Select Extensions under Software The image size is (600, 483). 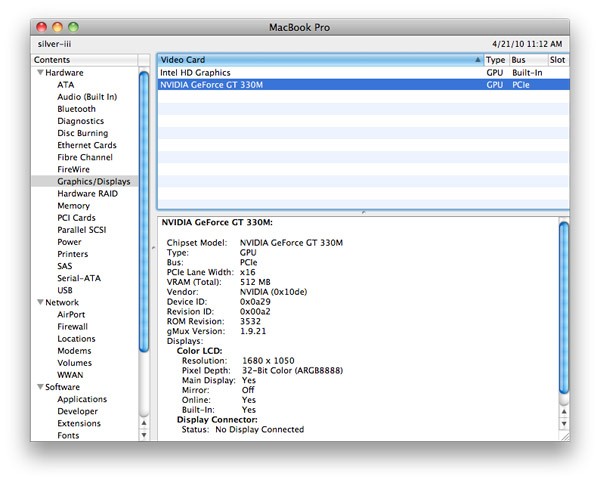click(79, 423)
